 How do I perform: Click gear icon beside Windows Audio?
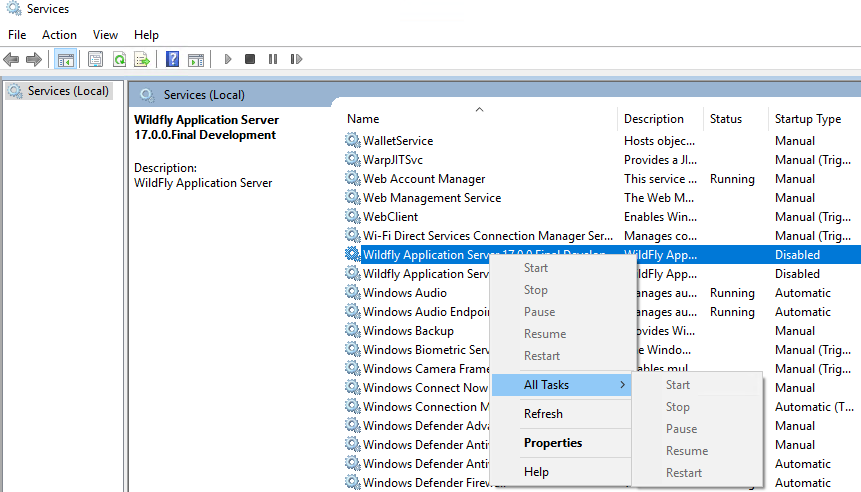point(353,292)
